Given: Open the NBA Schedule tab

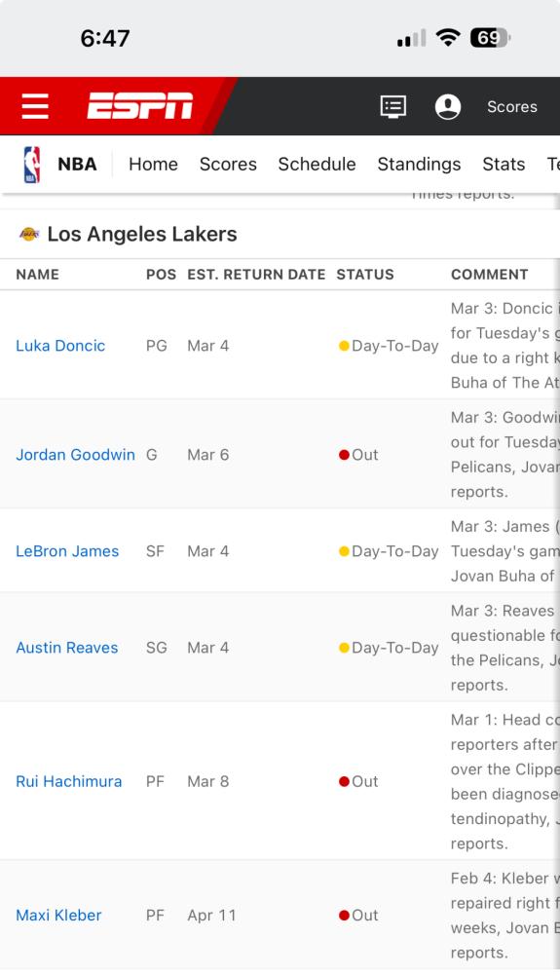Looking at the screenshot, I should (x=317, y=164).
